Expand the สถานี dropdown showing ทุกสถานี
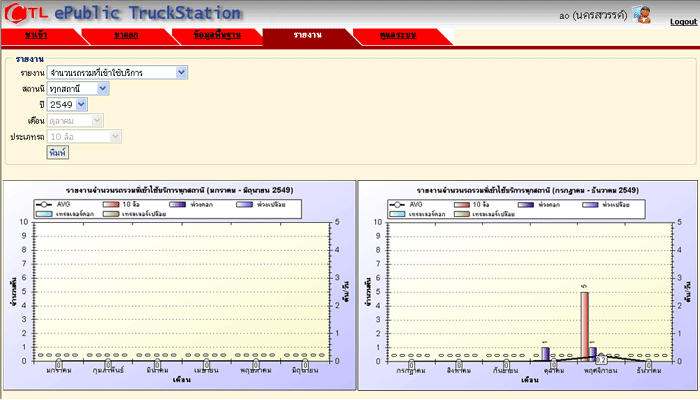700x400 pixels. 78,89
